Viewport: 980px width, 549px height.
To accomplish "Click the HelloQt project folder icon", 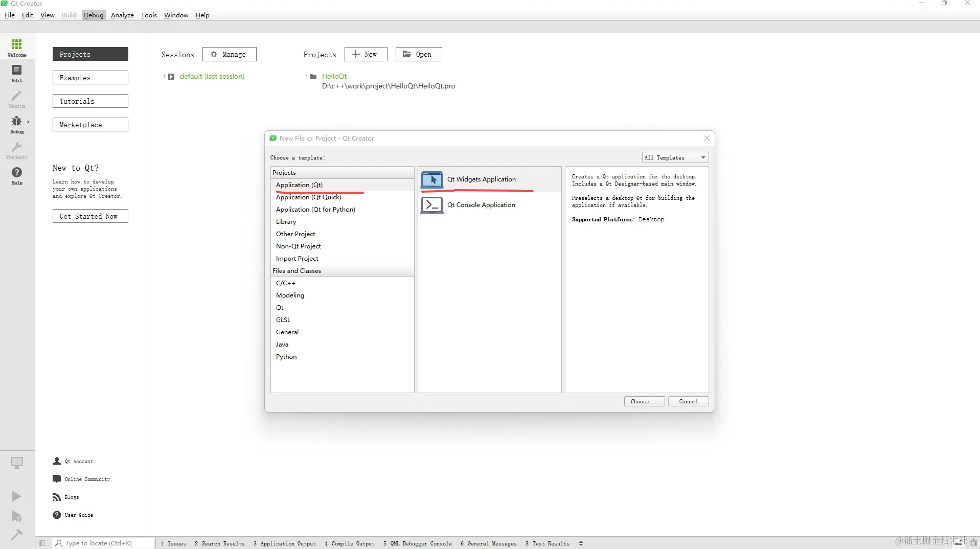I will click(314, 77).
